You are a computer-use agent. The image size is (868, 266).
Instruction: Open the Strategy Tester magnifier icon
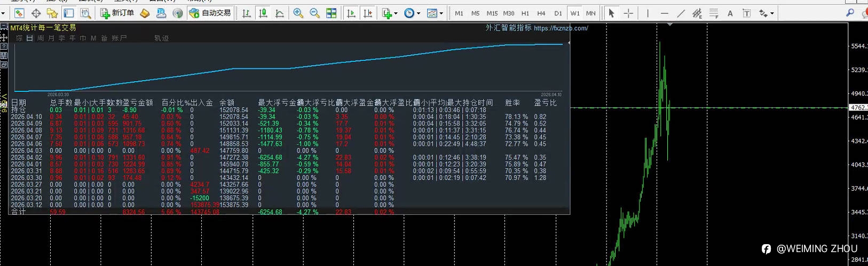85,13
